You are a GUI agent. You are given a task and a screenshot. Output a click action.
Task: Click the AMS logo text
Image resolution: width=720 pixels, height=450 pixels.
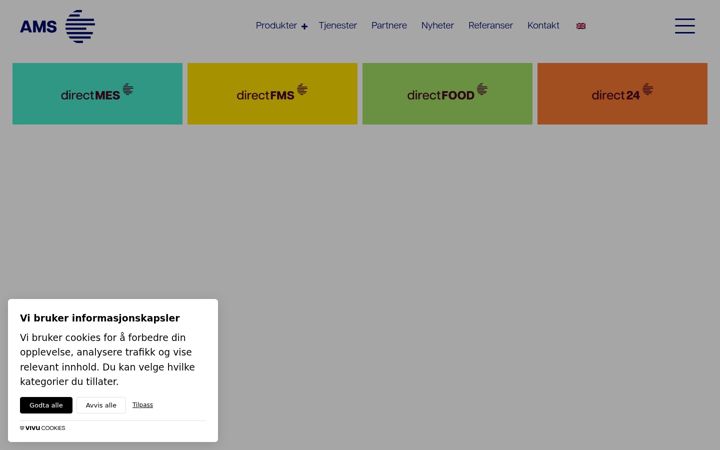click(x=38, y=27)
